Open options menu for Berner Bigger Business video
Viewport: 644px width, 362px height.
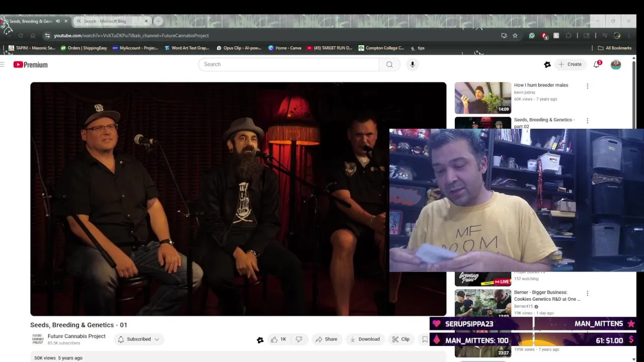point(587,293)
